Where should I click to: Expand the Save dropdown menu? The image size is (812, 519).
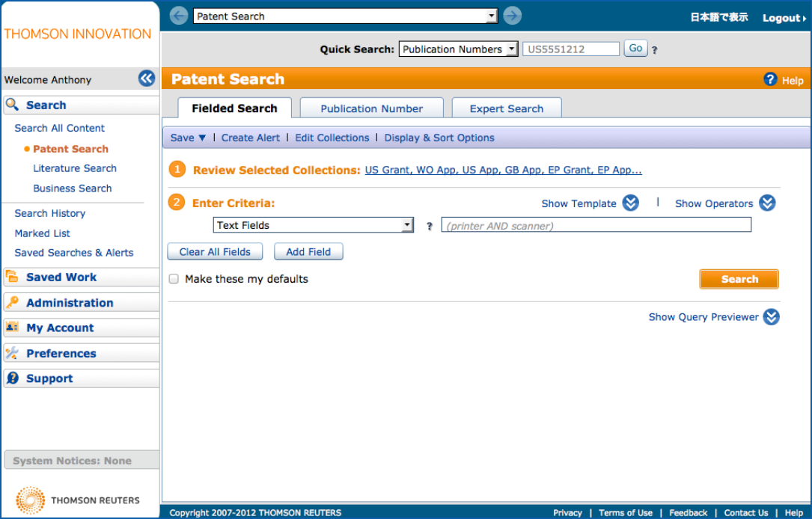pos(187,138)
